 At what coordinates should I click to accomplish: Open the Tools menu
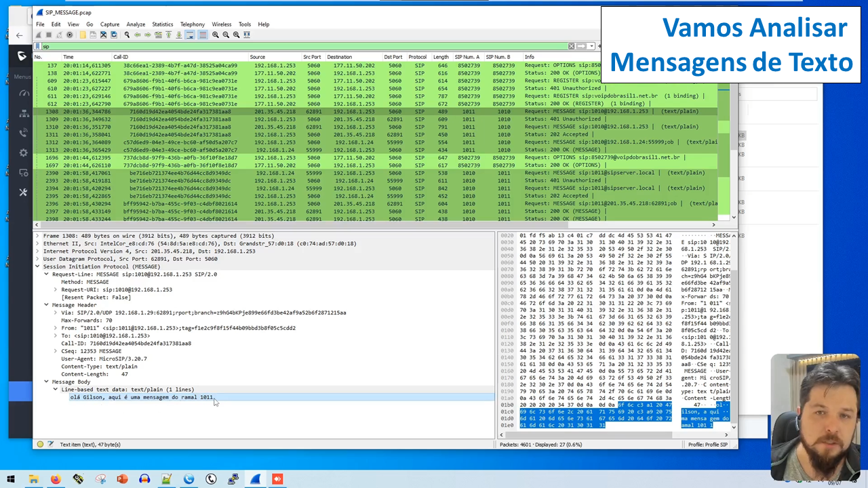pos(245,24)
